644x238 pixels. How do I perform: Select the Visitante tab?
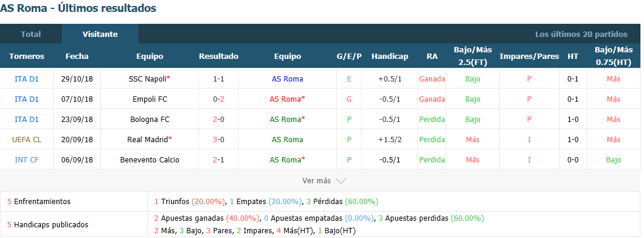tap(100, 34)
